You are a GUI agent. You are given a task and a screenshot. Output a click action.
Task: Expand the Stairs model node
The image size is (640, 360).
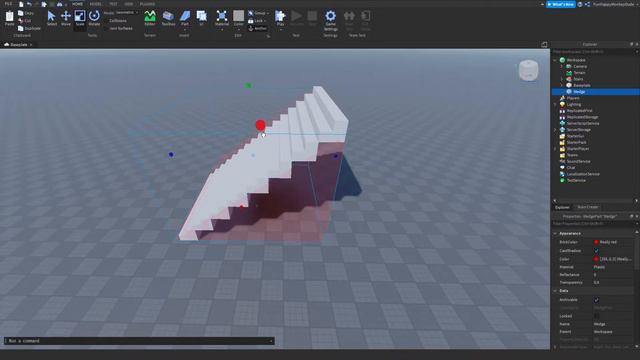tap(562, 79)
